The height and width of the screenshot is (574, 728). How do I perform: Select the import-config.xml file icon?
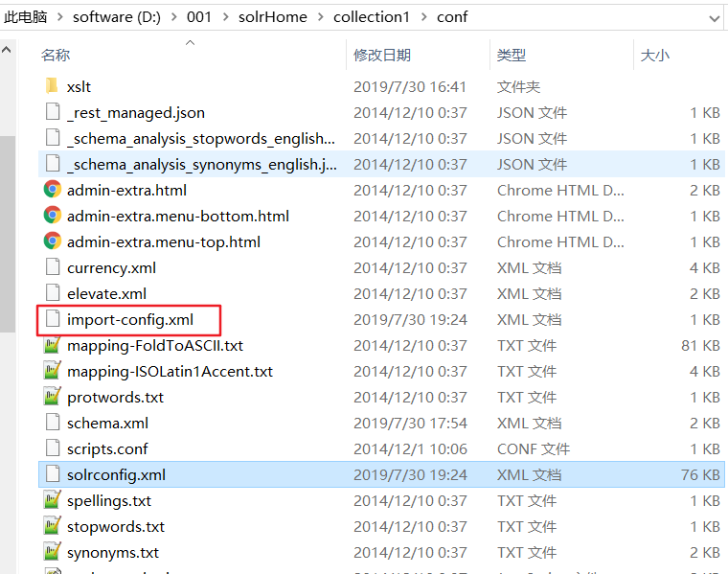pos(53,319)
